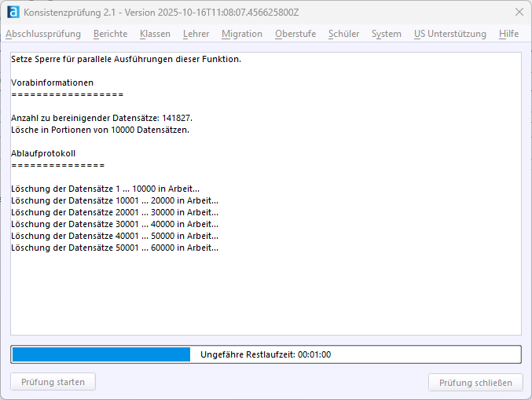
Task: Open the Berichte menu
Action: 110,34
